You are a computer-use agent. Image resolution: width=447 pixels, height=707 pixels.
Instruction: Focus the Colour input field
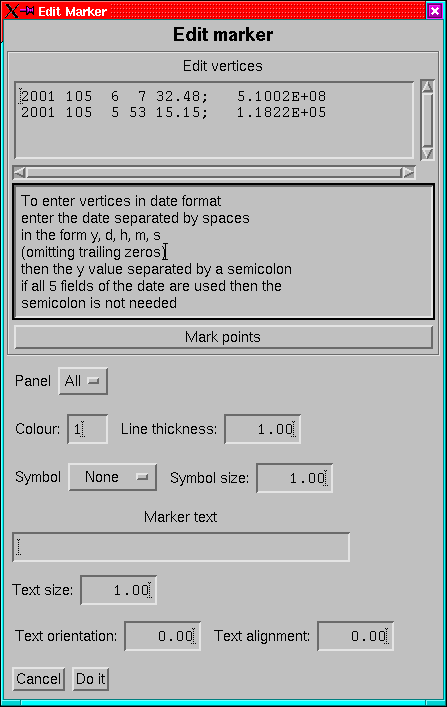click(88, 429)
